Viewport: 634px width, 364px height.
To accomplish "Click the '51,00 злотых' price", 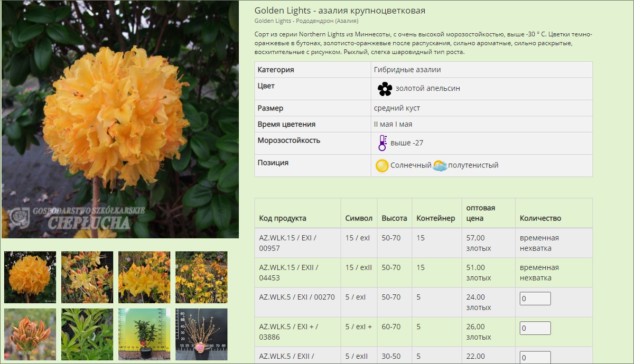I will (x=479, y=273).
